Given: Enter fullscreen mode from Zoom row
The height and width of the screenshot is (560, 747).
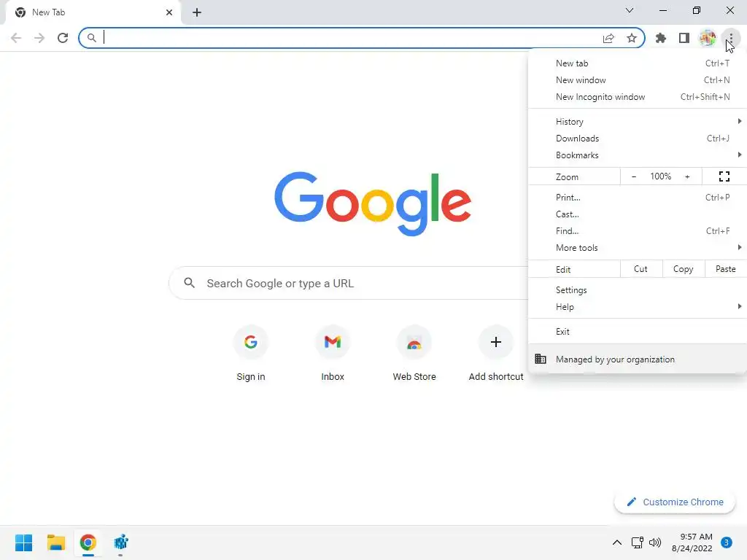Looking at the screenshot, I should (x=724, y=176).
